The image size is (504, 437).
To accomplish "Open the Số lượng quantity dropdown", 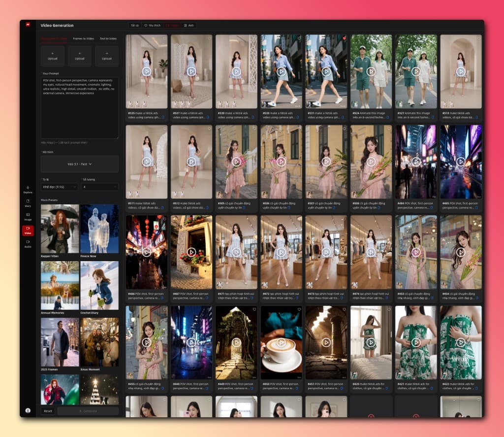I will 99,187.
